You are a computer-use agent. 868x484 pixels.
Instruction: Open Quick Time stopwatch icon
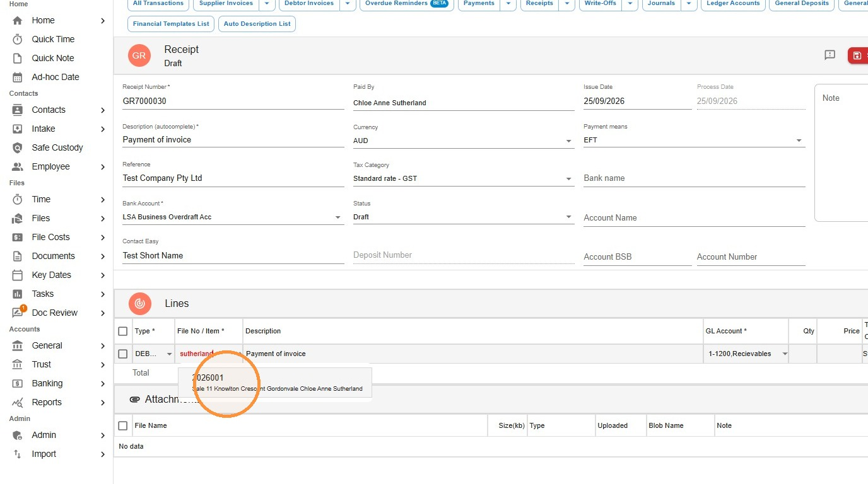[x=18, y=39]
